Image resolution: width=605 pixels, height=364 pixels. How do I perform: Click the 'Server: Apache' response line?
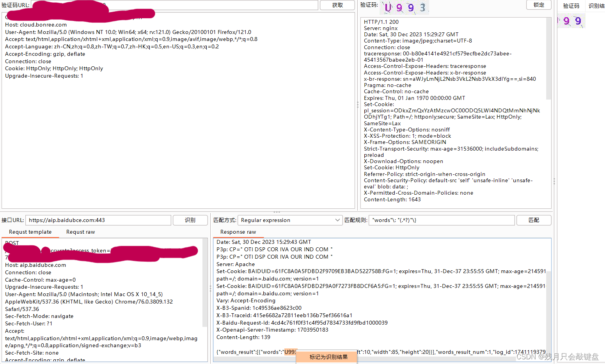pyautogui.click(x=236, y=264)
